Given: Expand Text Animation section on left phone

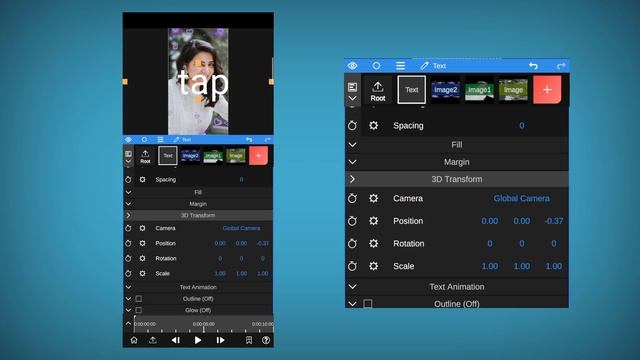Looking at the screenshot, I should tap(198, 287).
